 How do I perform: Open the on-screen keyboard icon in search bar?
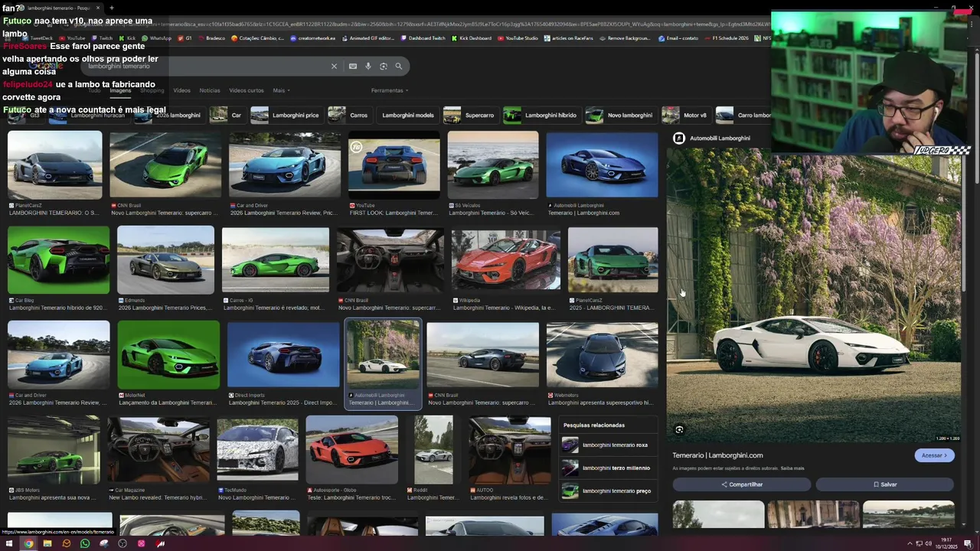tap(353, 67)
